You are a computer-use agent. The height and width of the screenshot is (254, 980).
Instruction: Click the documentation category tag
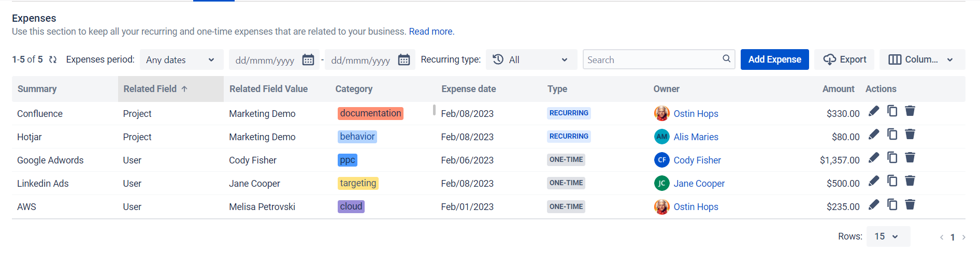coord(370,113)
